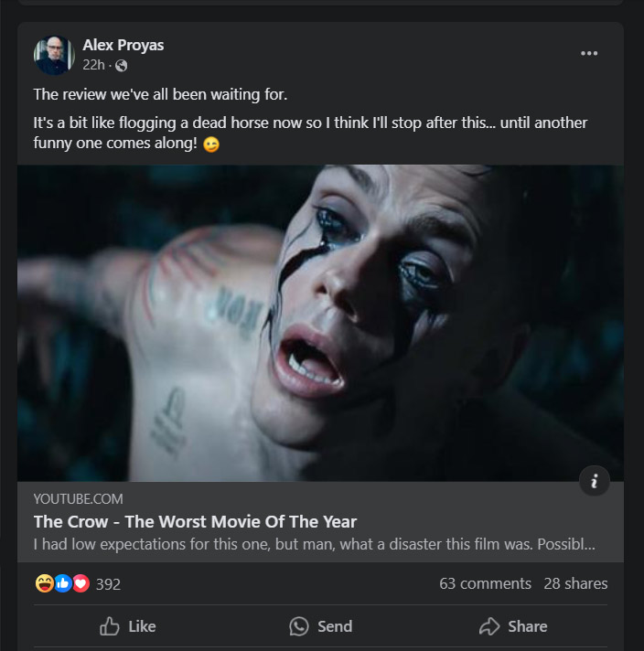This screenshot has width=644, height=651.
Task: Click the winking emoji in post text
Action: (x=211, y=145)
